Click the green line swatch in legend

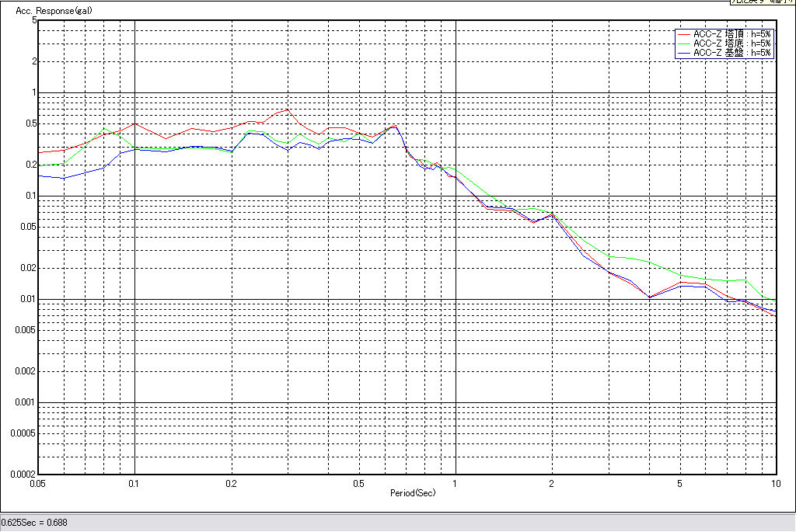[x=683, y=43]
